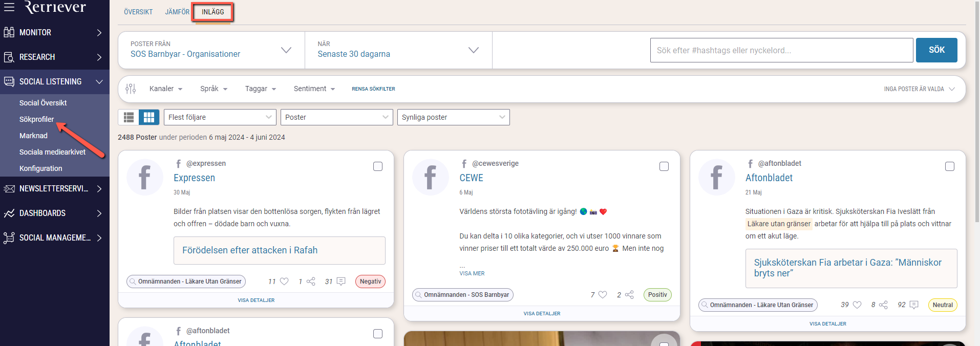Open Marknad in sidebar
Image resolution: width=980 pixels, height=346 pixels.
pyautogui.click(x=33, y=136)
